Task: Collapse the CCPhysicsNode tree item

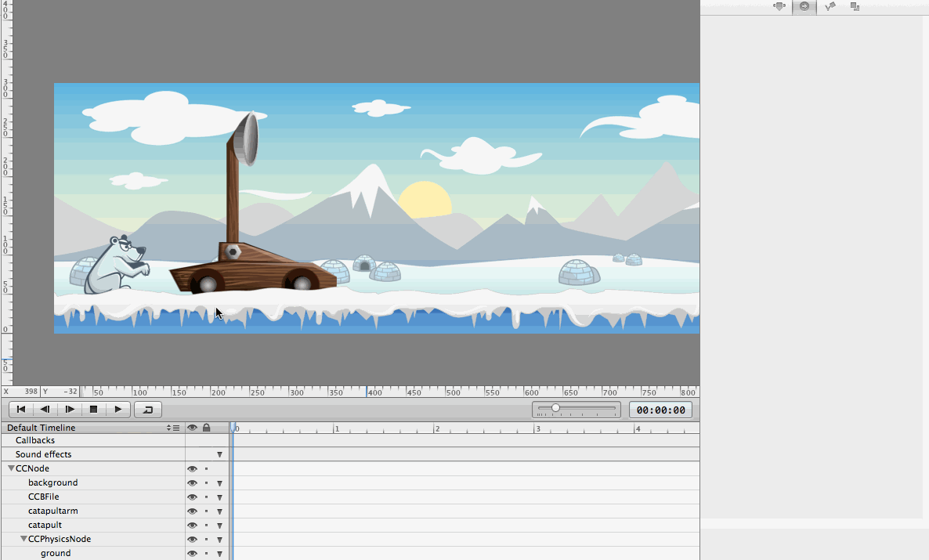Action: [24, 540]
